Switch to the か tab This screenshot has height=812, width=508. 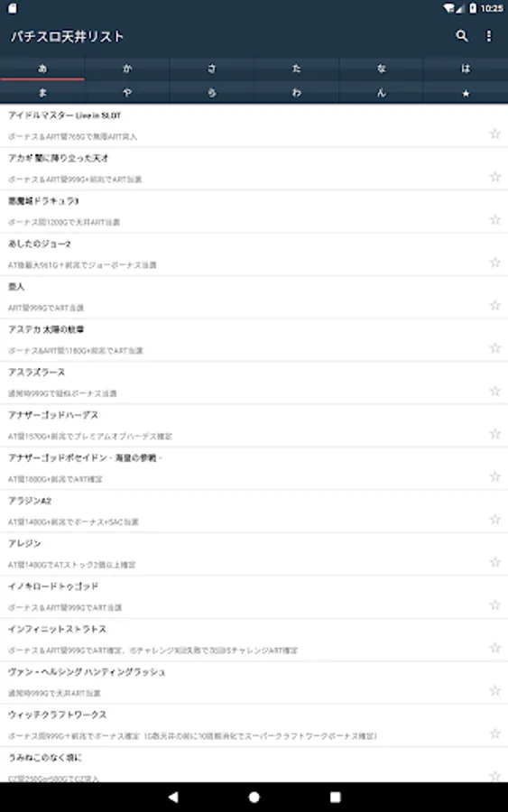point(127,69)
